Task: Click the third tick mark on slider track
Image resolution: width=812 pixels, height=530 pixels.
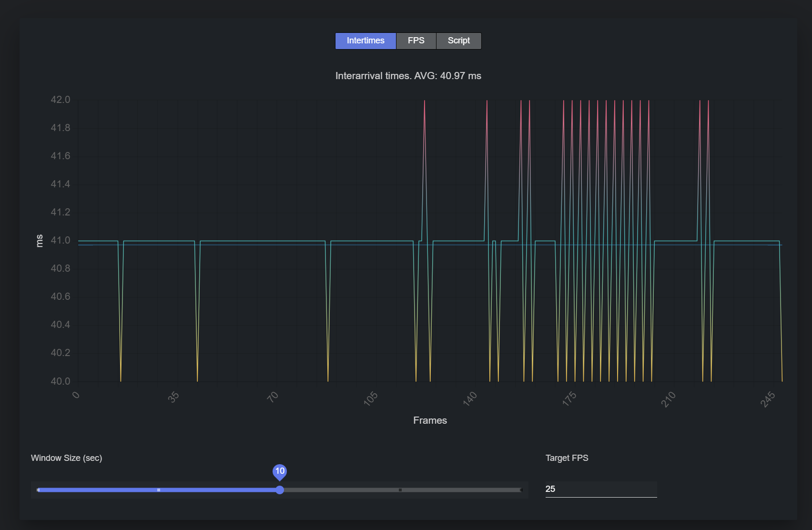Action: pos(400,490)
